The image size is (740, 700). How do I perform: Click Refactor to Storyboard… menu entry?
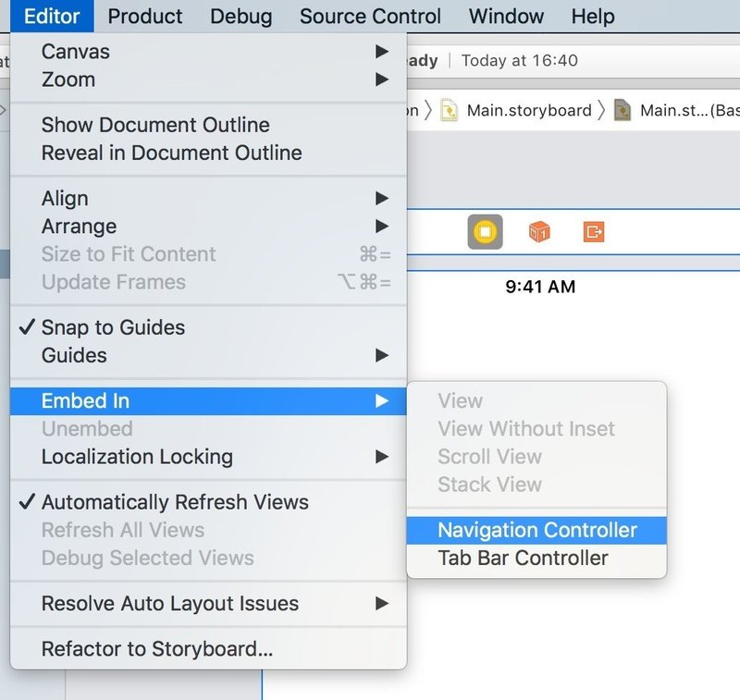tap(157, 650)
